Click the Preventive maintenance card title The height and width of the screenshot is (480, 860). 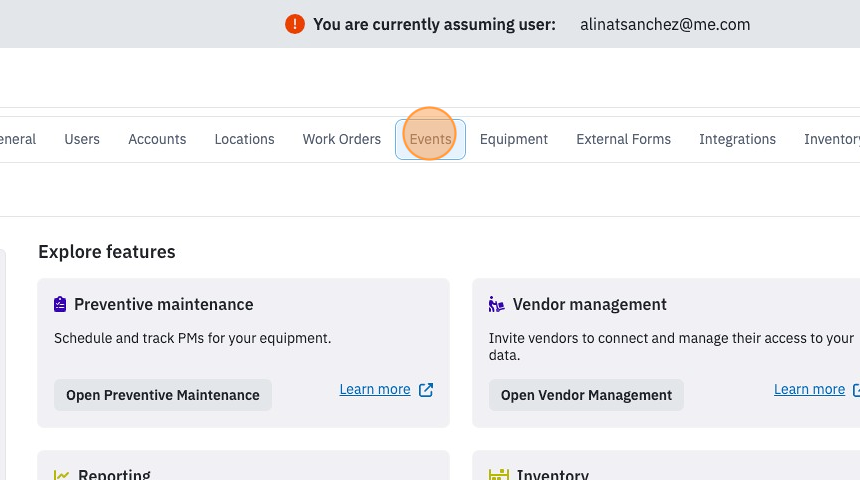click(x=164, y=304)
